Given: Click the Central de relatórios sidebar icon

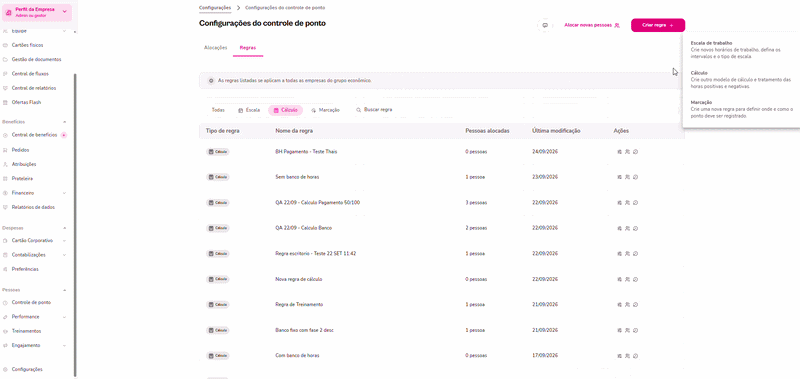Looking at the screenshot, I should [x=5, y=88].
